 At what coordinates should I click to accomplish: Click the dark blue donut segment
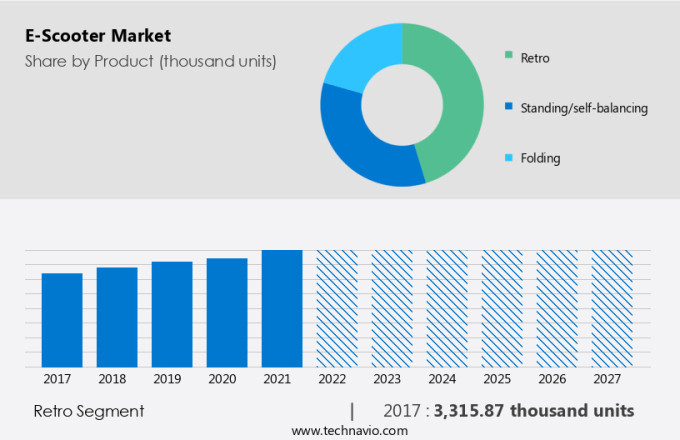point(355,140)
